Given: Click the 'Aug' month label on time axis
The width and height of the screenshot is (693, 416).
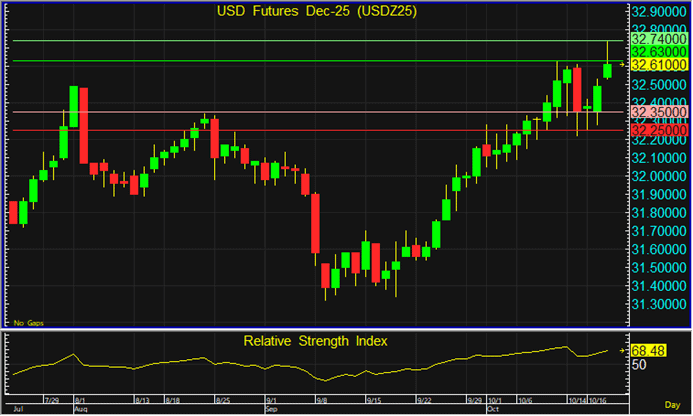Looking at the screenshot, I should pos(80,409).
